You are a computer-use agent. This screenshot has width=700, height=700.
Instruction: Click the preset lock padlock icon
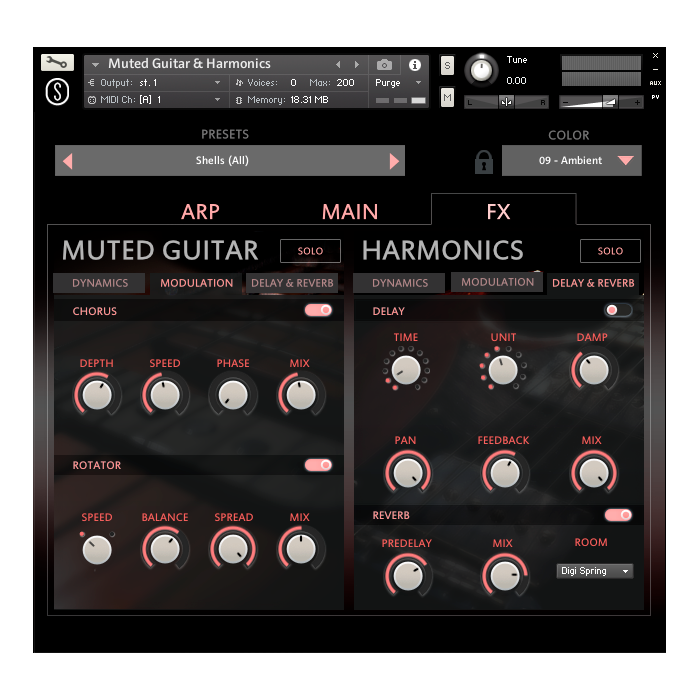pos(484,161)
